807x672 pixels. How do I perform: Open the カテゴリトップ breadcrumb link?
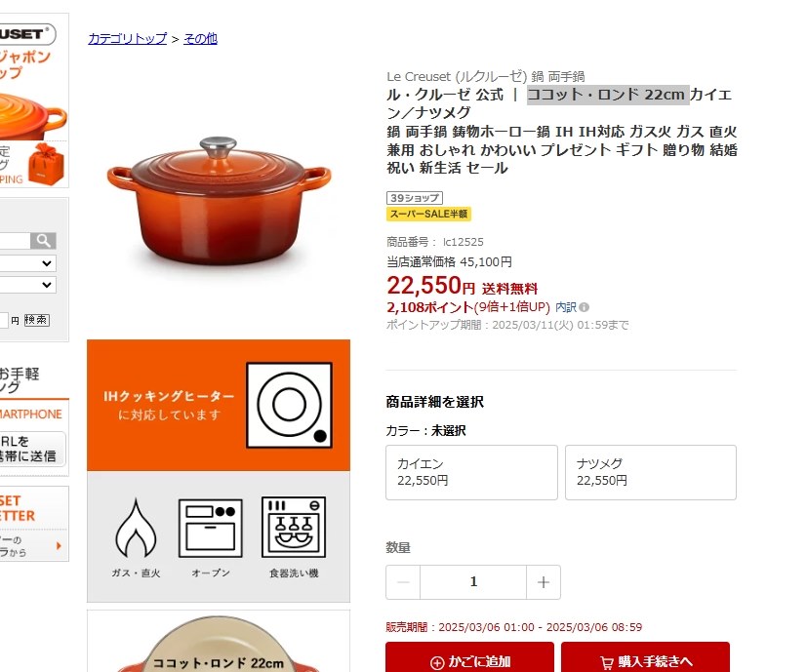128,39
